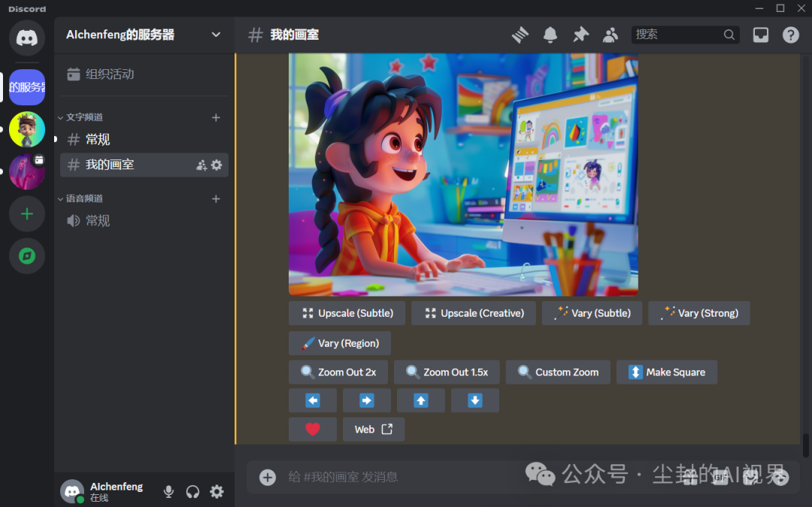Click Vary (Region) button

click(x=340, y=343)
